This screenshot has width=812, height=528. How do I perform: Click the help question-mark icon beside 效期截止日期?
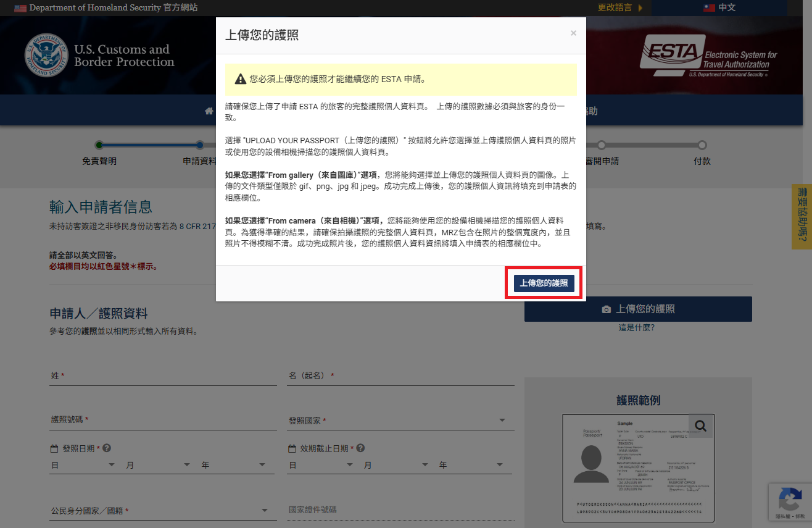coord(361,448)
